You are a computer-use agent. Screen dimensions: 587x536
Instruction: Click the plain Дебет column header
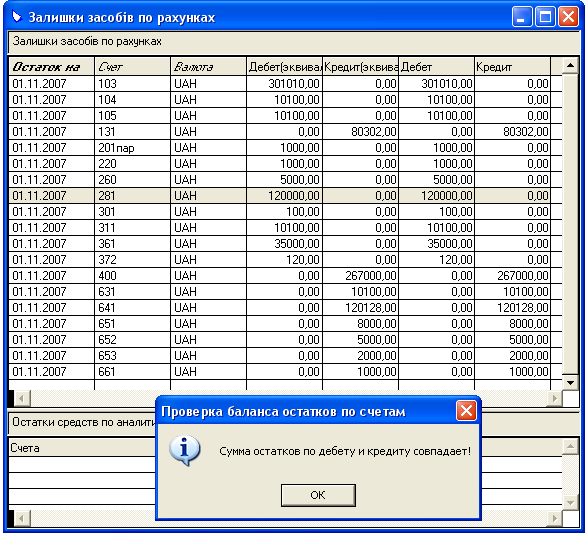[437, 67]
